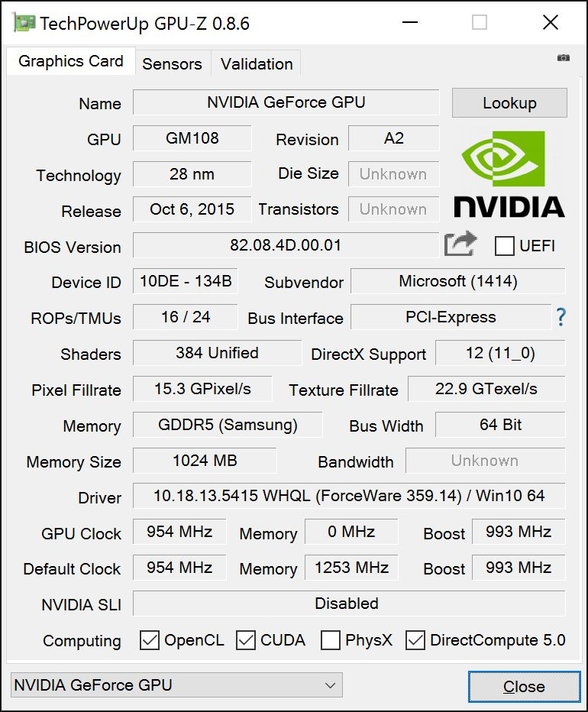This screenshot has width=588, height=712.
Task: Click the camera screenshot icon
Action: point(563,57)
